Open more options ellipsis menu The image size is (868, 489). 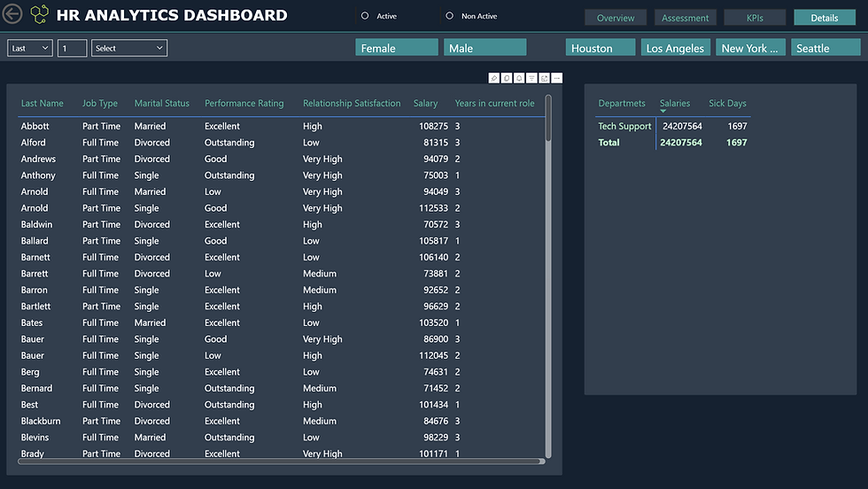(557, 78)
